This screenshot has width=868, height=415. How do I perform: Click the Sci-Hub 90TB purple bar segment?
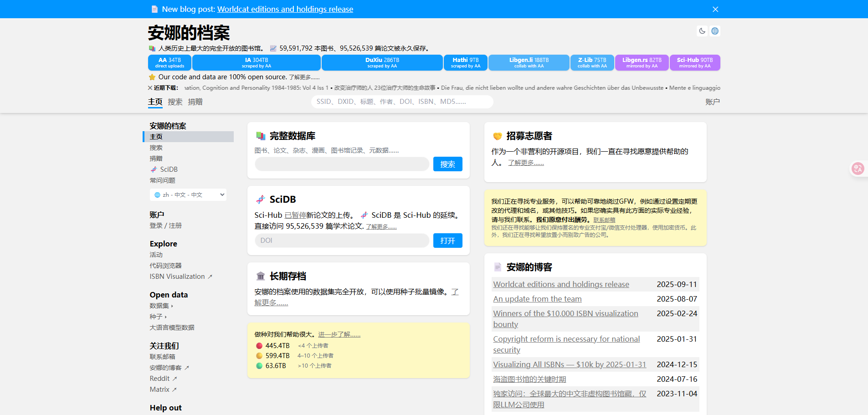coord(694,62)
